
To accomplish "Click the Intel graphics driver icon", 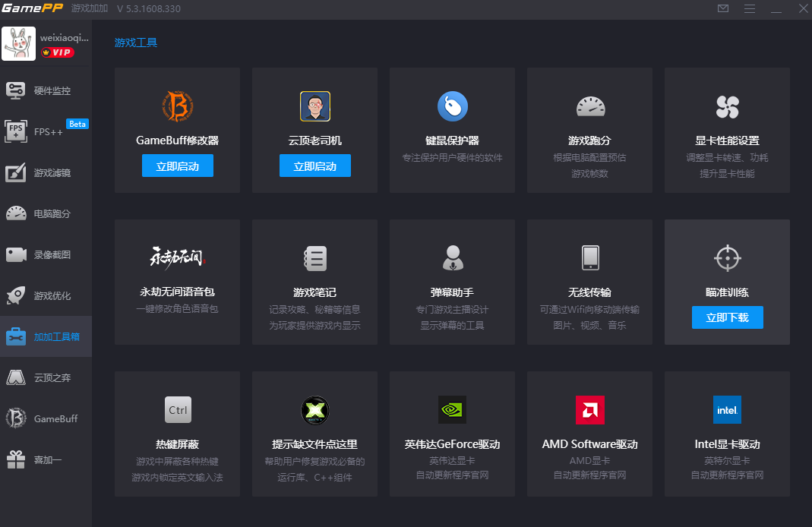I will (727, 410).
